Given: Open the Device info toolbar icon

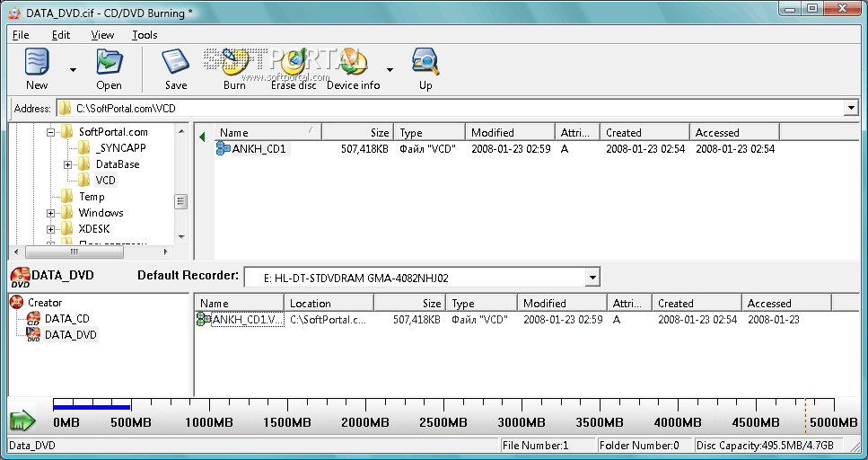Looking at the screenshot, I should pos(353,68).
